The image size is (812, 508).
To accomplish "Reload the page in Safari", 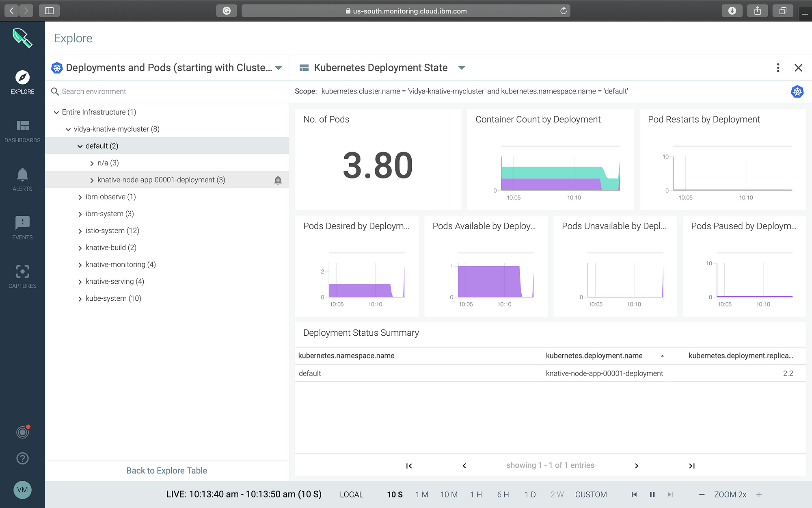I will coord(564,11).
